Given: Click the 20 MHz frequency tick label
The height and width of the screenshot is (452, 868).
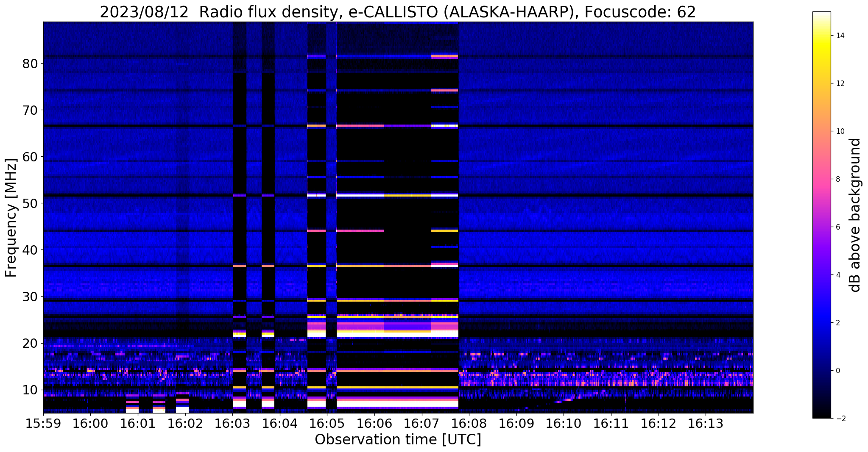Looking at the screenshot, I should coord(30,344).
